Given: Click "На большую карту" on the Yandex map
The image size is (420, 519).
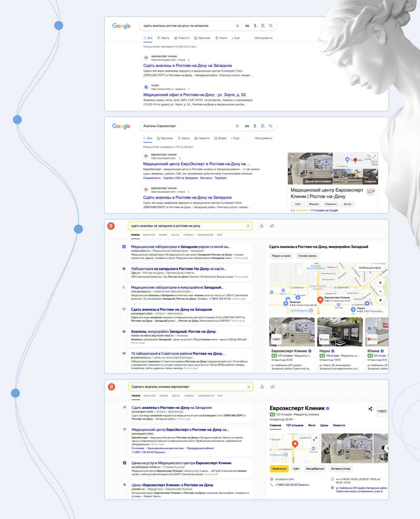Looking at the screenshot, I should click(x=370, y=268).
